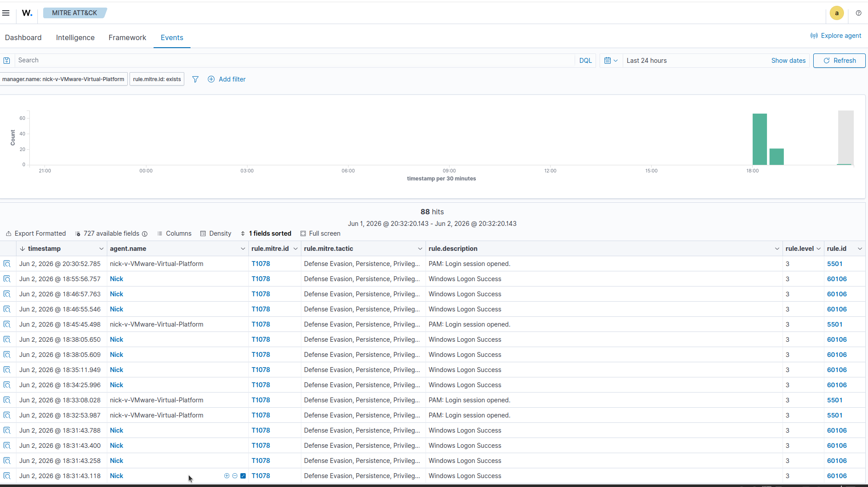Open saved queries icon beside Search
This screenshot has height=487, width=868.
coord(7,61)
